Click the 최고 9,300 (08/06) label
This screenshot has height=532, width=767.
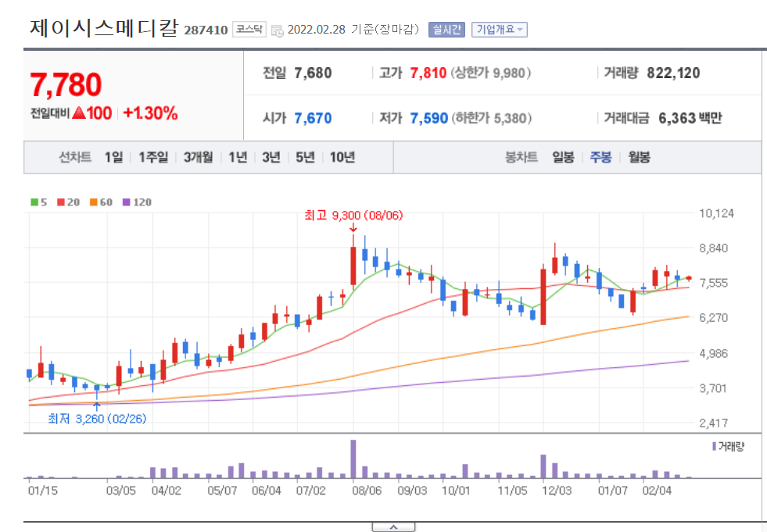tap(353, 215)
